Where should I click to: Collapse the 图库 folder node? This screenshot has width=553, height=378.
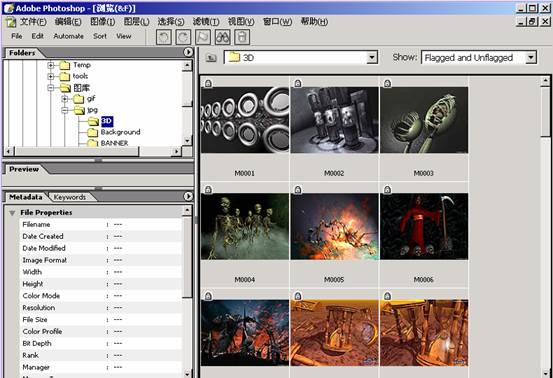(51, 87)
